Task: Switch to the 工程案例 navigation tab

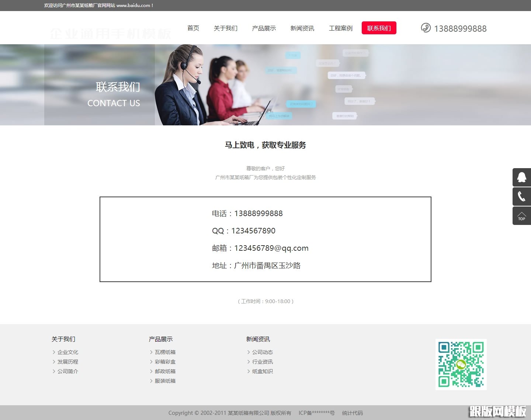Action: (341, 28)
